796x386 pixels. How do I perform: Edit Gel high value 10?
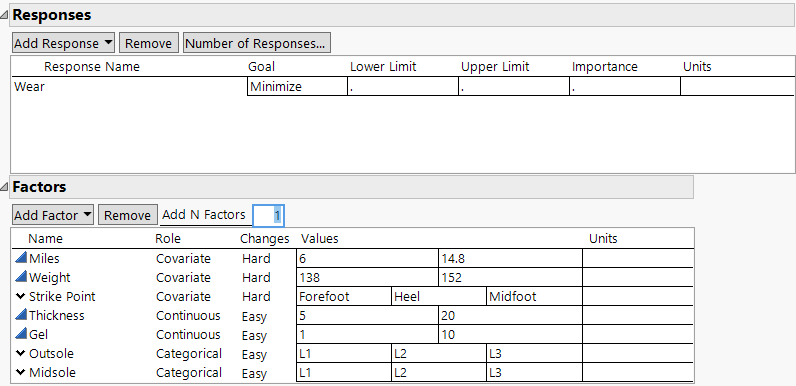[x=510, y=334]
